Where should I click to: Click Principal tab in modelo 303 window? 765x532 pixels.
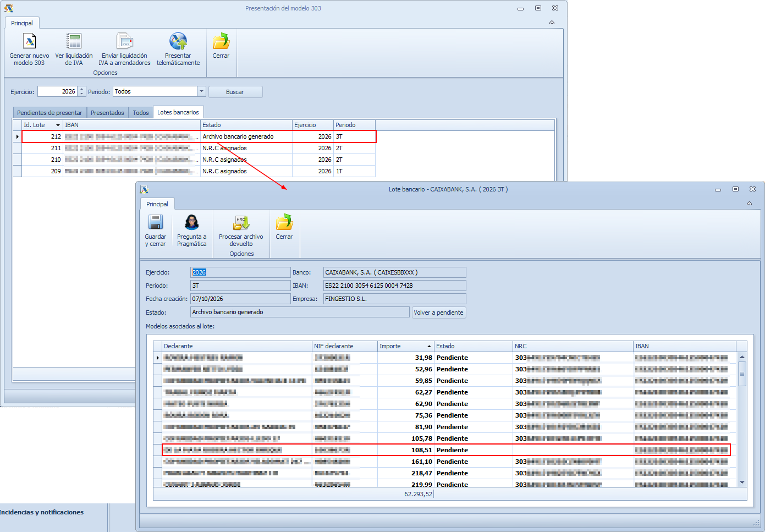(x=22, y=23)
